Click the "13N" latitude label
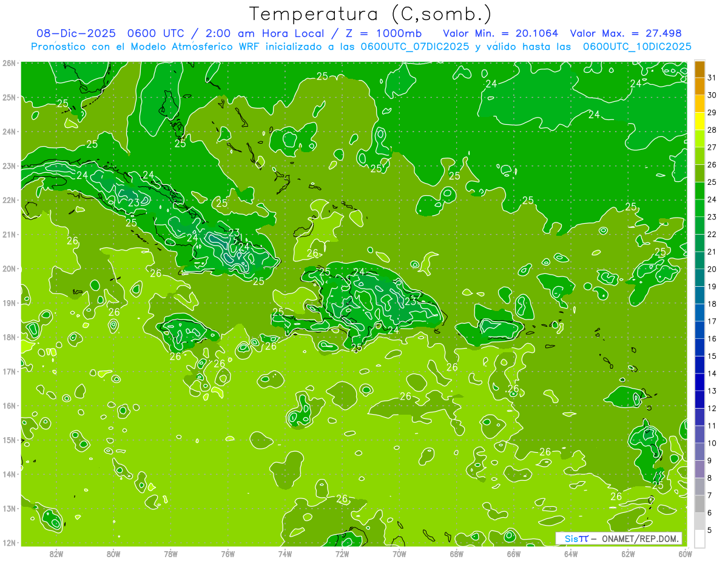Viewport: 728px width, 562px height. click(9, 508)
